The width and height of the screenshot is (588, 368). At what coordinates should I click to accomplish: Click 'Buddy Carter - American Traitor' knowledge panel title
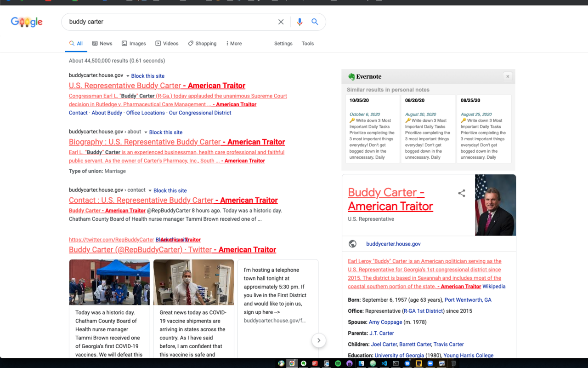click(390, 199)
